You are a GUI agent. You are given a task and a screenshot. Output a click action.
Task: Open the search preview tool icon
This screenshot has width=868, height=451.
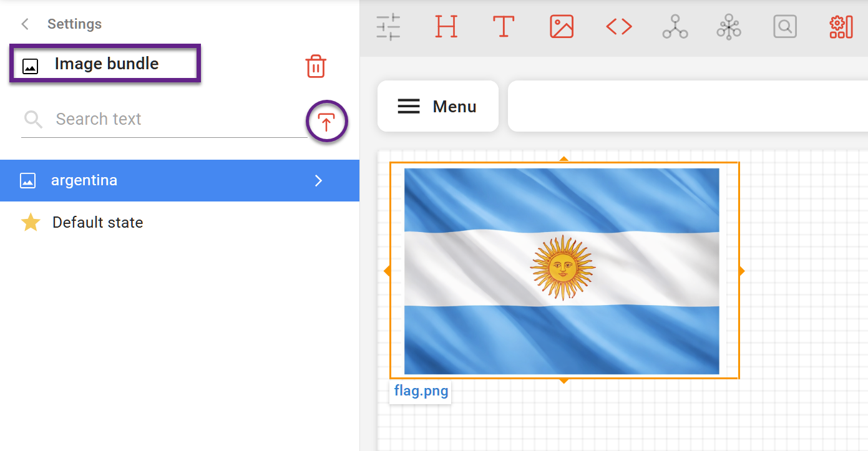(784, 27)
